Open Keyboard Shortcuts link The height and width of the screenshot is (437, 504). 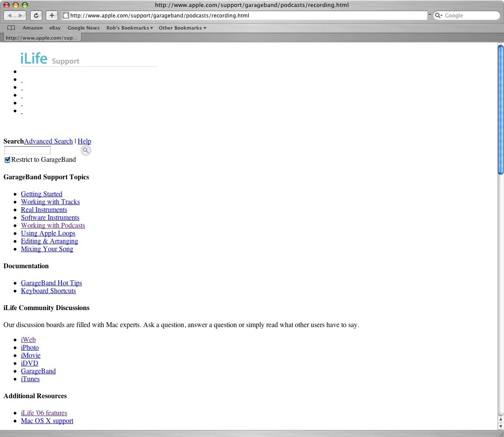48,291
